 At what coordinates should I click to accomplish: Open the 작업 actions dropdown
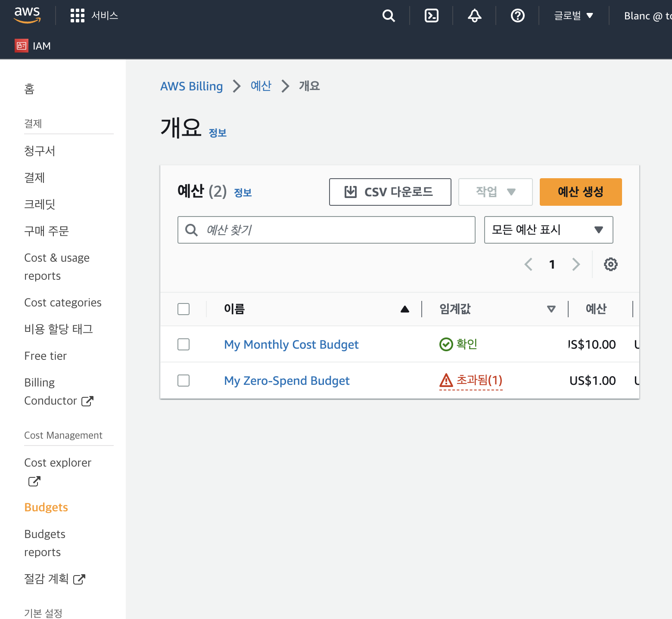point(495,192)
